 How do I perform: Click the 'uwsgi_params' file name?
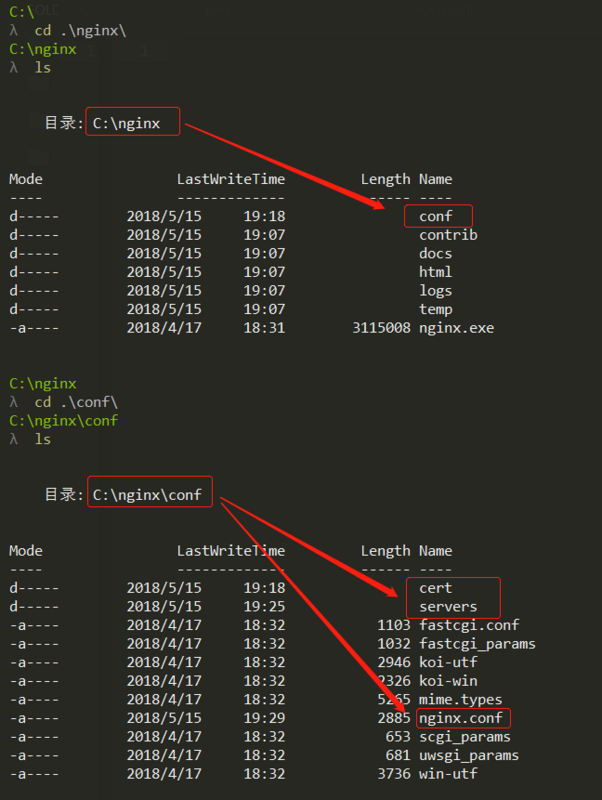click(x=469, y=755)
